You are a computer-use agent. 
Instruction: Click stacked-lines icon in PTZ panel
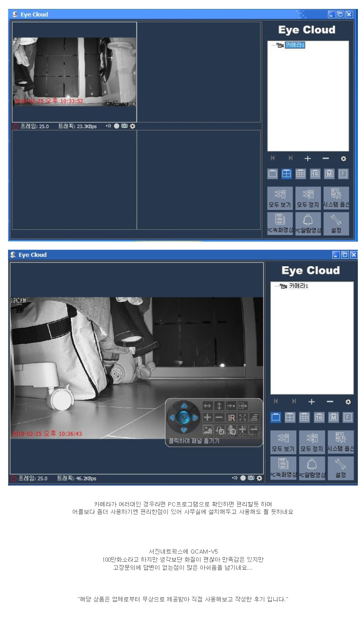click(x=254, y=418)
